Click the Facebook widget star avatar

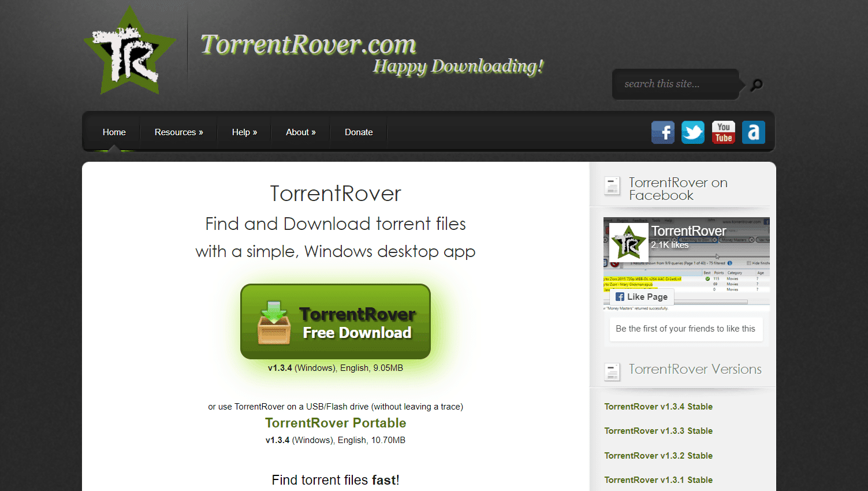tap(628, 242)
